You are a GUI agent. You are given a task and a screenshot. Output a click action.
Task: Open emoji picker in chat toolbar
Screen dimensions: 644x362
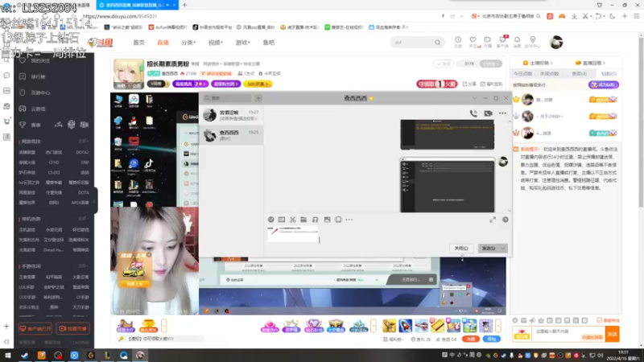[270, 220]
